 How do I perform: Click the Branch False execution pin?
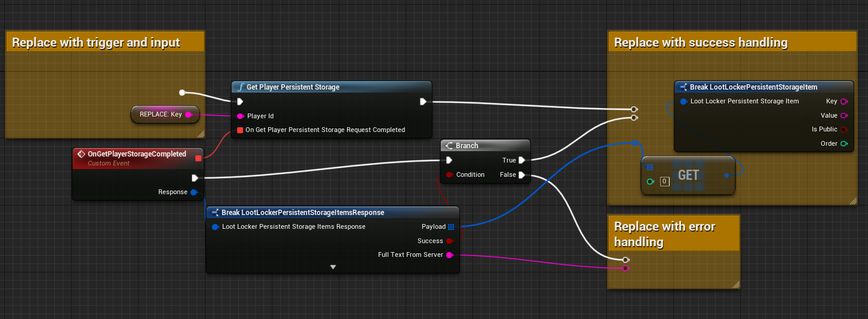522,175
